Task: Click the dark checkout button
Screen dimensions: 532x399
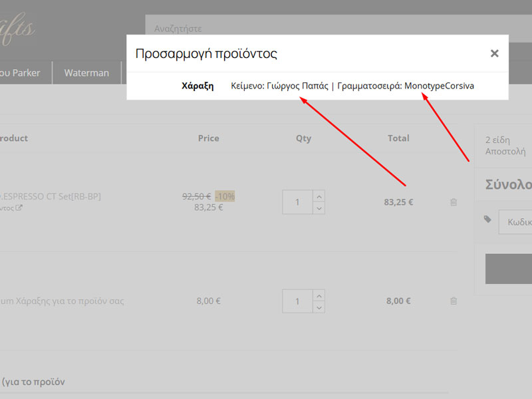Action: click(x=509, y=269)
